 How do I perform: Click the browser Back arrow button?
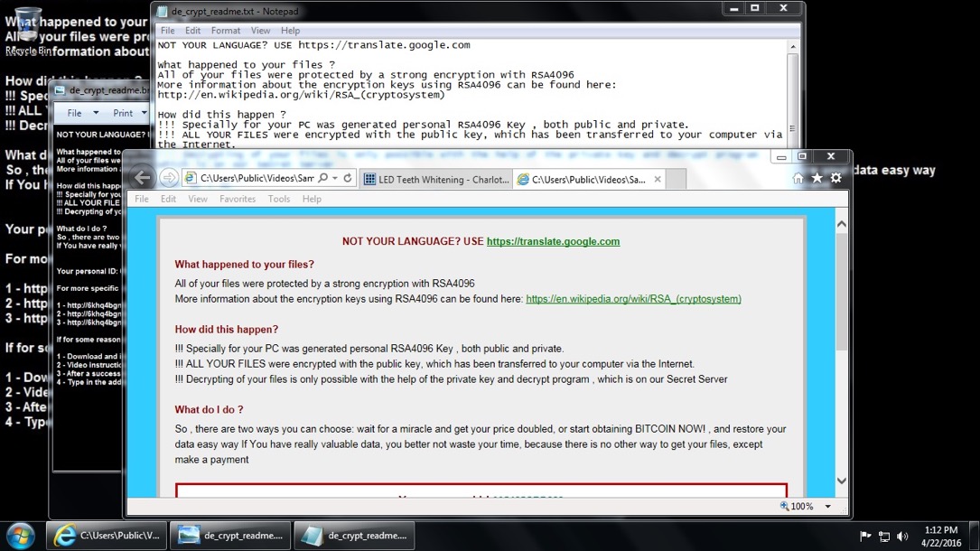[x=142, y=178]
